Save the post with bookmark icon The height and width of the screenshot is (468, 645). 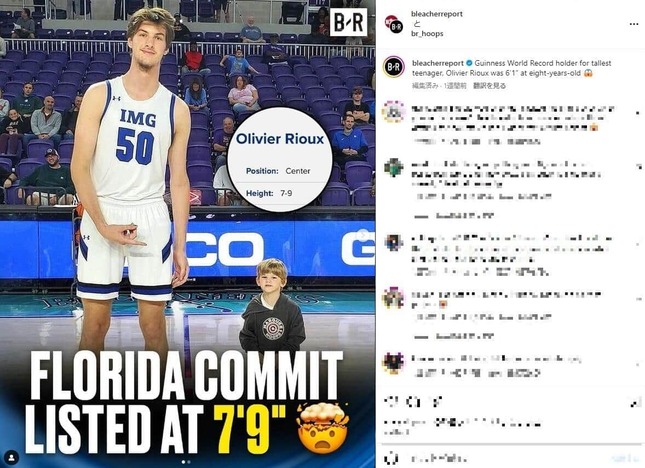[x=636, y=402]
